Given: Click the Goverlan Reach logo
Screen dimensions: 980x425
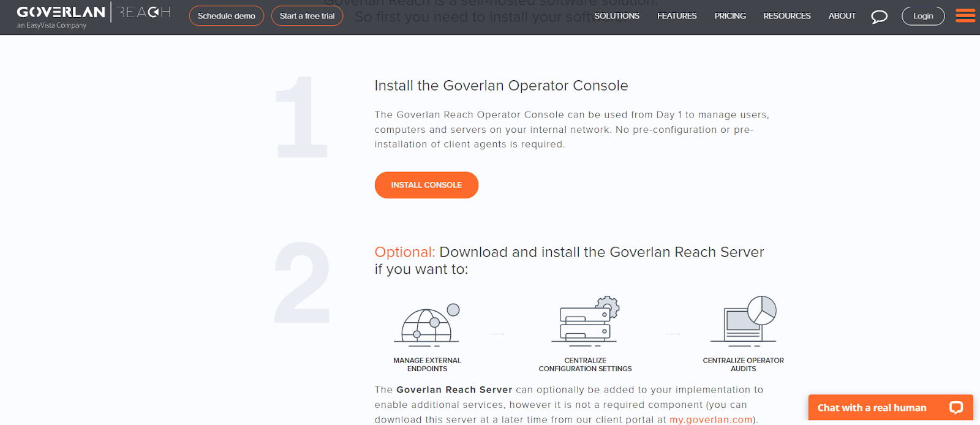Looking at the screenshot, I should coord(94,12).
